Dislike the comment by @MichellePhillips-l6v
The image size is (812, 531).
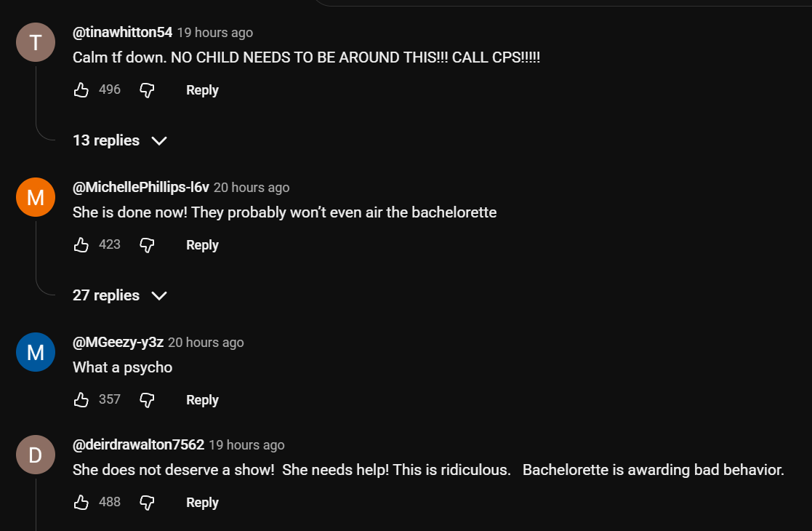click(147, 245)
